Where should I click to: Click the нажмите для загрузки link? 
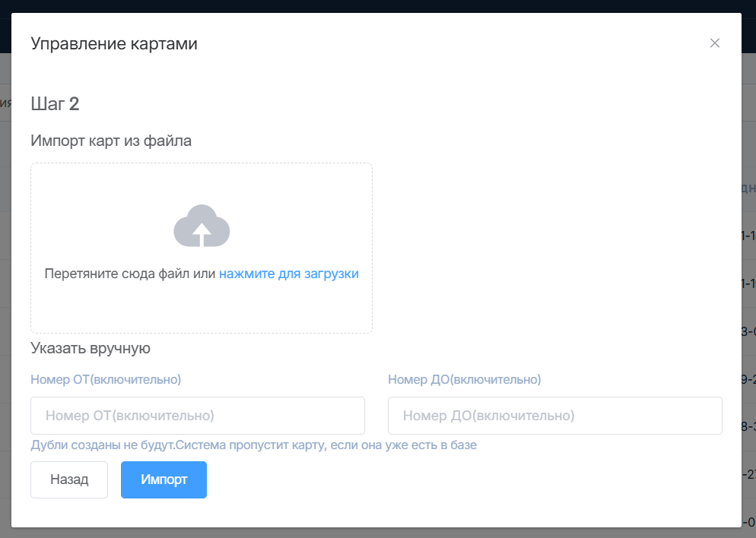[288, 274]
